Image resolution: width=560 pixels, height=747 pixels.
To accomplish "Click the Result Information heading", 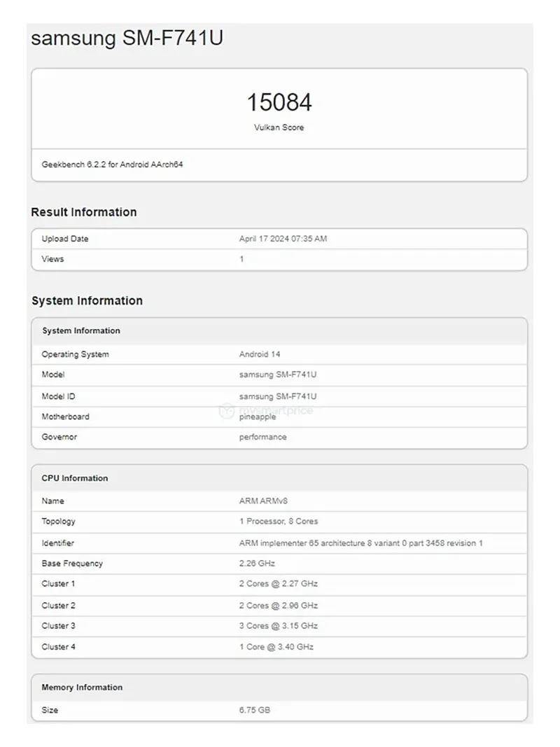I will pyautogui.click(x=84, y=212).
